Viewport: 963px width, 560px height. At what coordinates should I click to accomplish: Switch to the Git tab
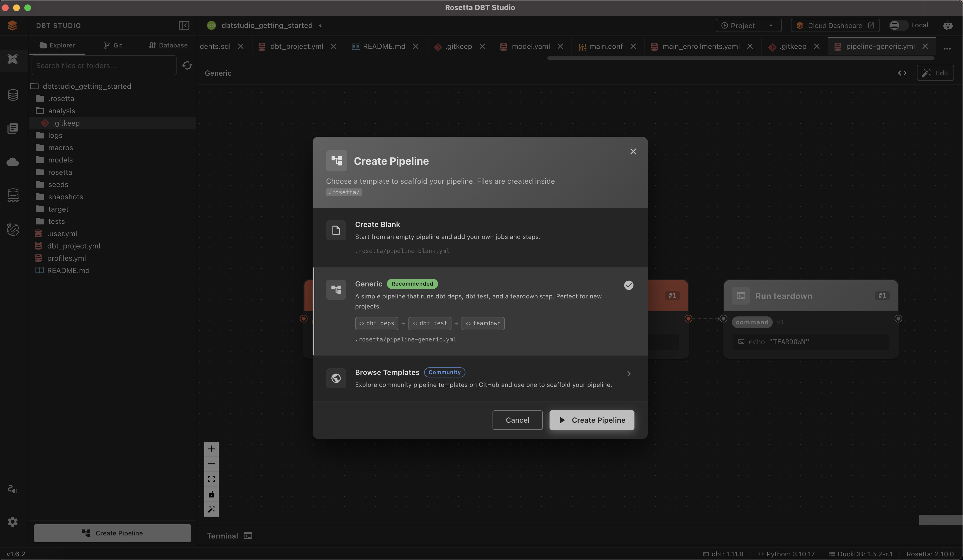pos(113,45)
